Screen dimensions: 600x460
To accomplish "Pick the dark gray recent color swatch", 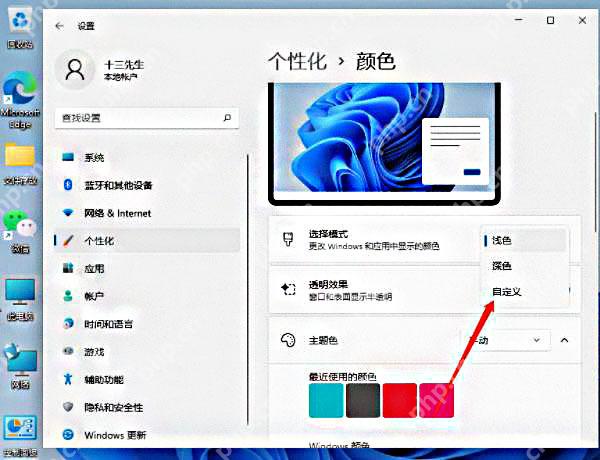I will (363, 400).
